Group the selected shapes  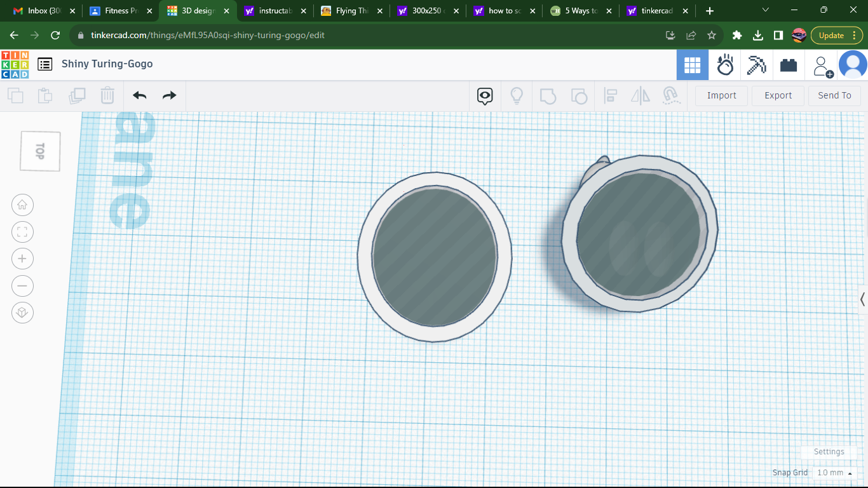[x=548, y=95]
